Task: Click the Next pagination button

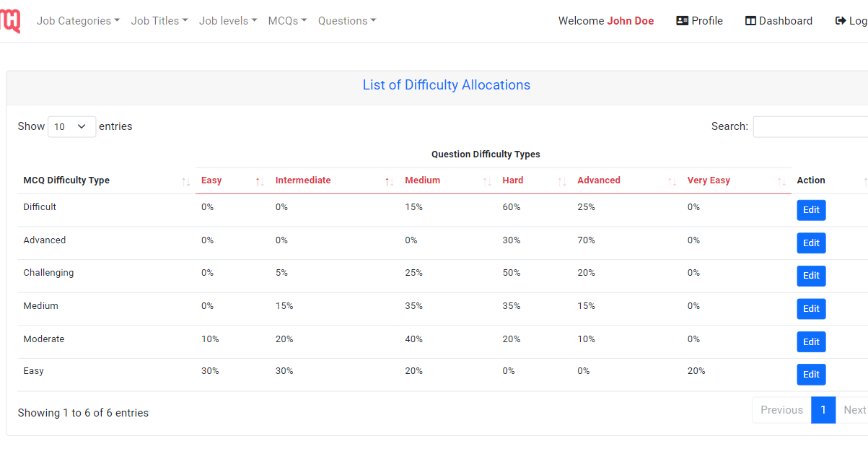Action: click(854, 409)
